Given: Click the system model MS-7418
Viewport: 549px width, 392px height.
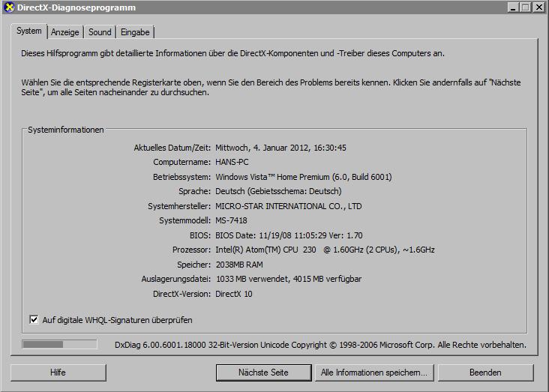Looking at the screenshot, I should tap(231, 220).
